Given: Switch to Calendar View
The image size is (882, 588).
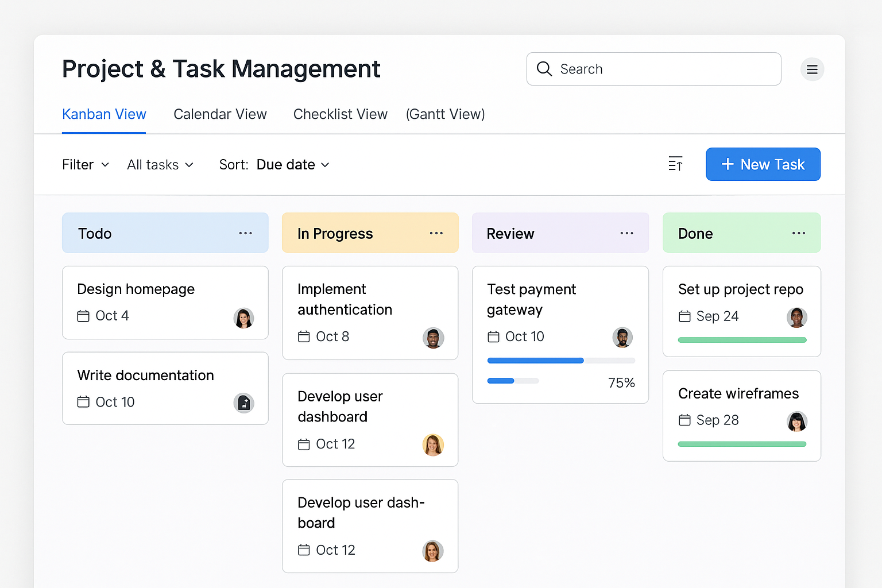Looking at the screenshot, I should coord(220,114).
